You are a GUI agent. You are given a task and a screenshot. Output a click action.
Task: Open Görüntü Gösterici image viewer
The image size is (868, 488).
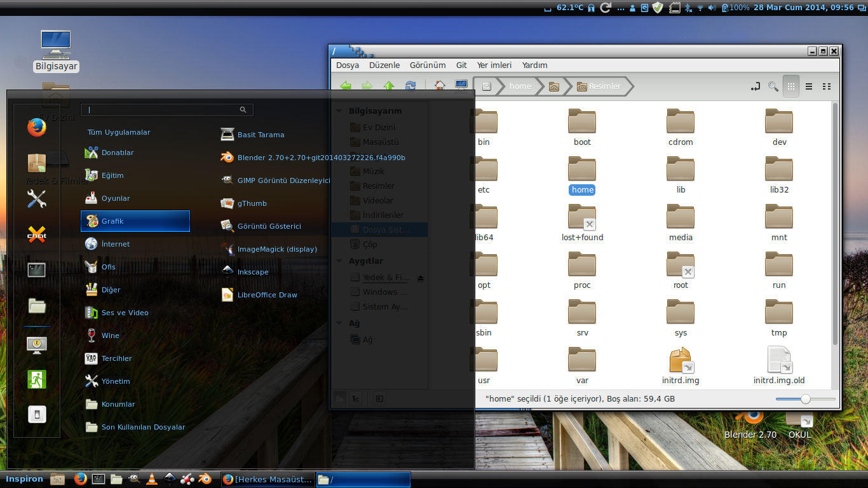[x=261, y=226]
